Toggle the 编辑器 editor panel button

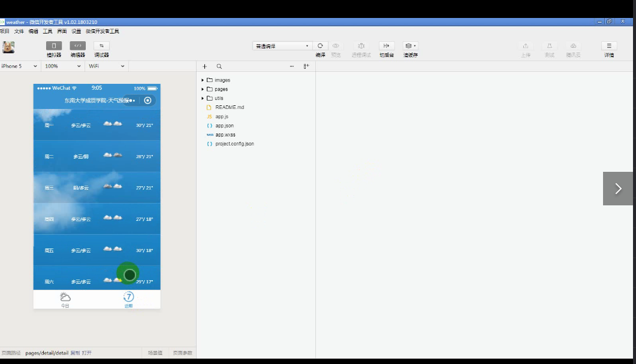pyautogui.click(x=77, y=45)
